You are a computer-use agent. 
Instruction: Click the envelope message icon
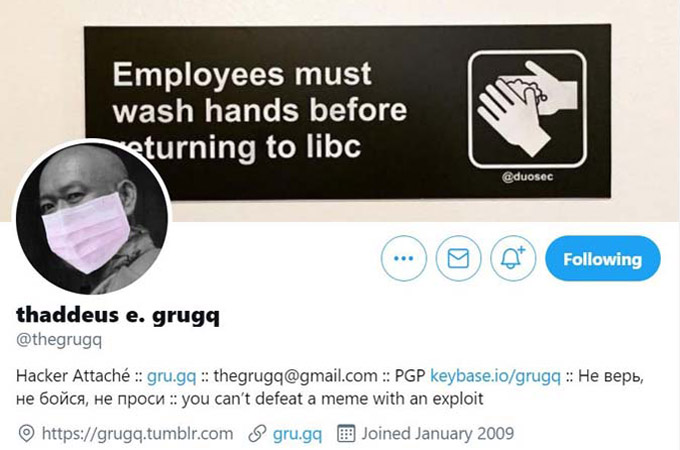pyautogui.click(x=458, y=258)
